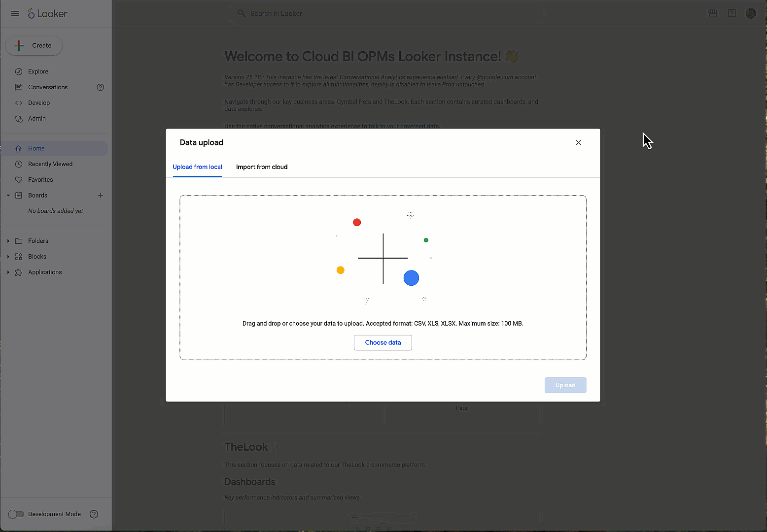Viewport: 767px width, 532px height.
Task: Expand the Applications section
Action: coord(8,272)
